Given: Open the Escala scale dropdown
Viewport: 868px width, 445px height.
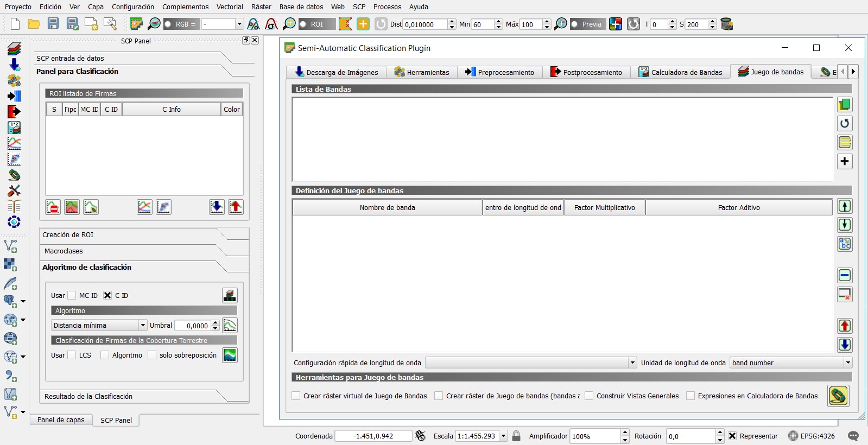Looking at the screenshot, I should [x=503, y=436].
